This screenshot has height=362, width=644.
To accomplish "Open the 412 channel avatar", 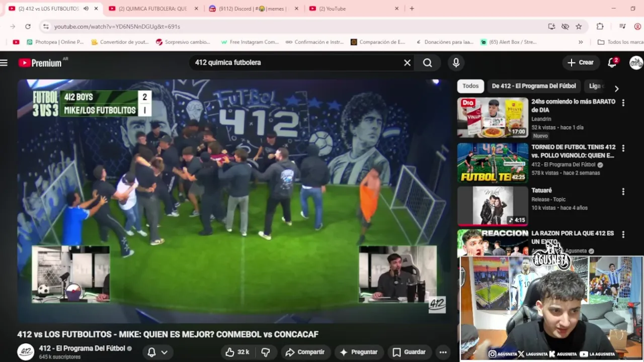I will [26, 352].
